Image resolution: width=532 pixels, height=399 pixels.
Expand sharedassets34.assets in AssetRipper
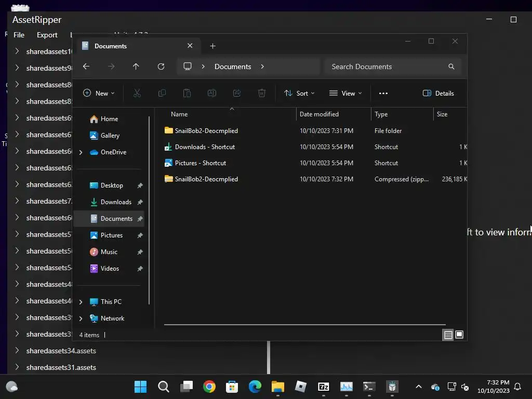coord(17,350)
